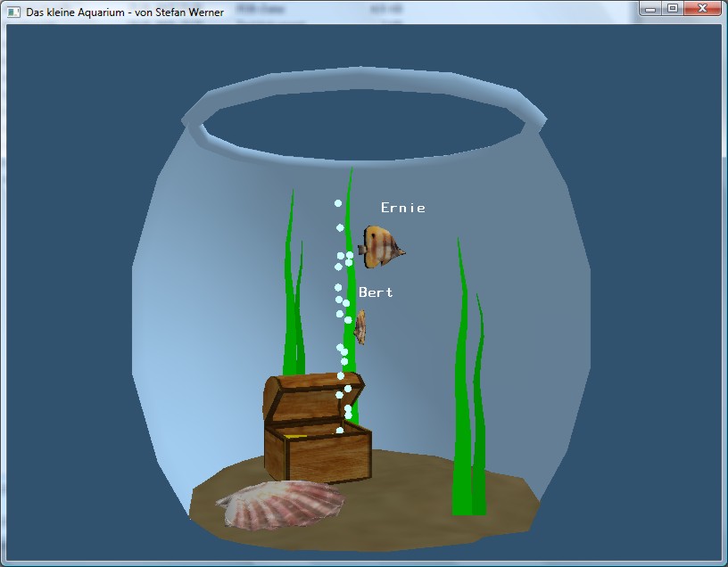Click the 'Bert' name label
Viewport: 728px width, 567px height.
pos(376,292)
